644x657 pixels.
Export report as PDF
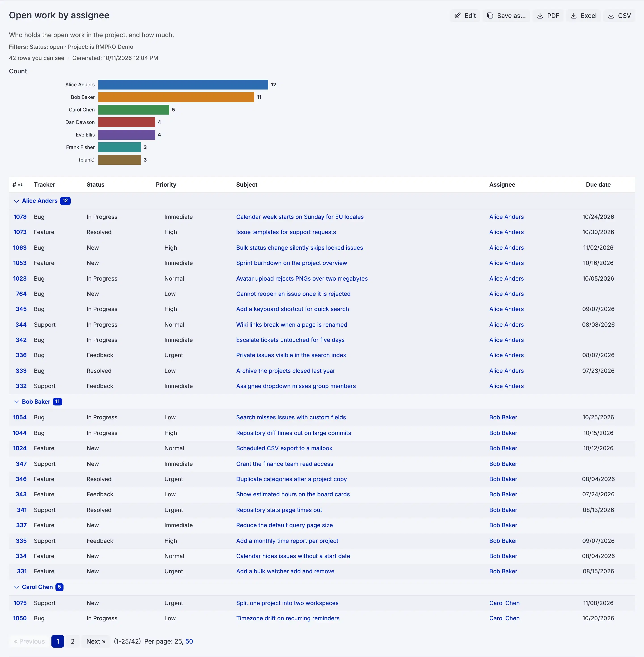[x=548, y=16]
